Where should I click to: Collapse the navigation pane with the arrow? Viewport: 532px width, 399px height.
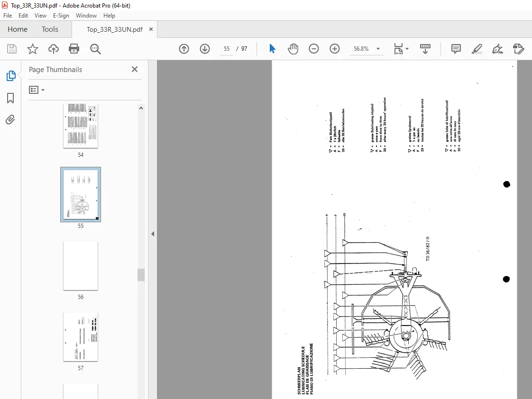153,234
